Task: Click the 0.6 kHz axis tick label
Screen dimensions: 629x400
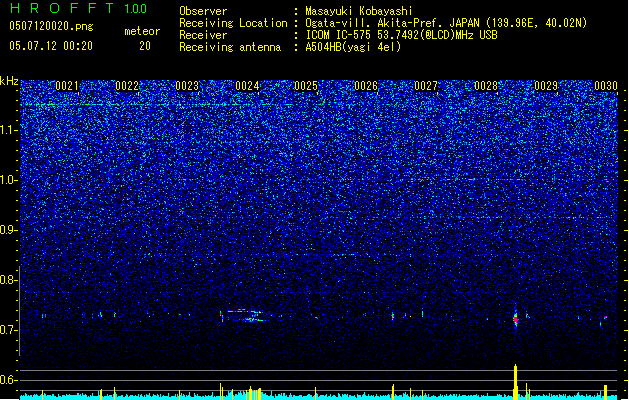Action: [8, 380]
